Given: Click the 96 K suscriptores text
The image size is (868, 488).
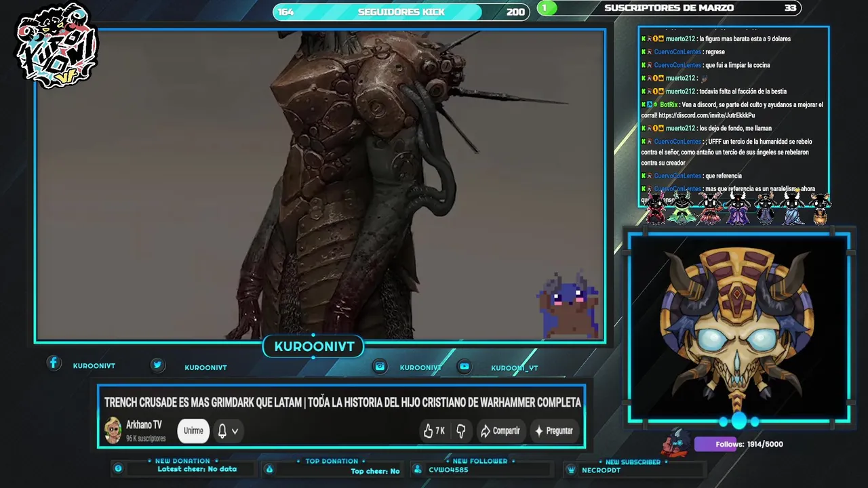Looking at the screenshot, I should point(146,439).
